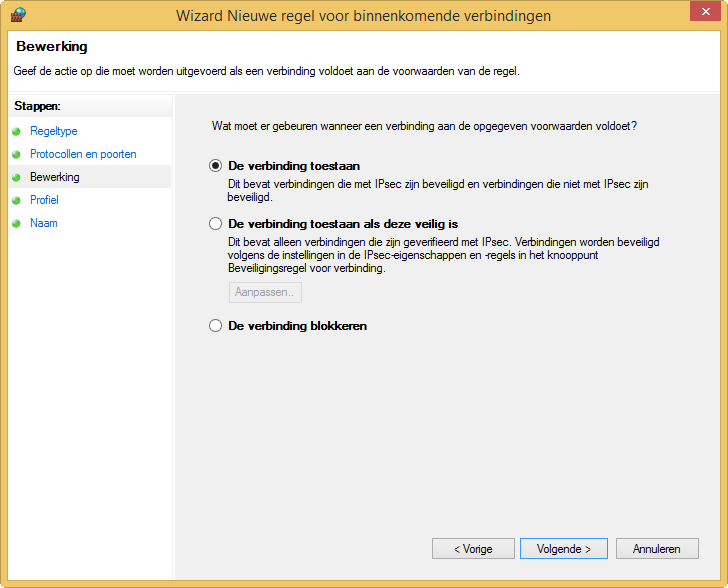The height and width of the screenshot is (588, 728).
Task: Click the 'De verbinding blokkeren' label text
Action: [298, 326]
